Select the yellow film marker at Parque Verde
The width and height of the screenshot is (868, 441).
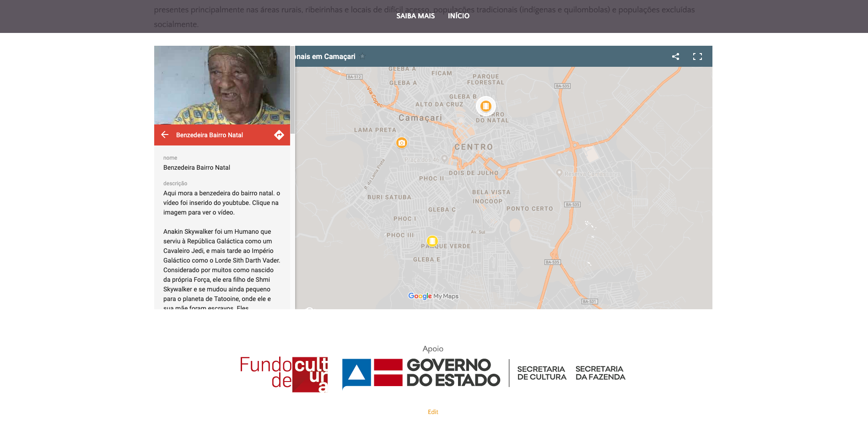click(x=432, y=241)
